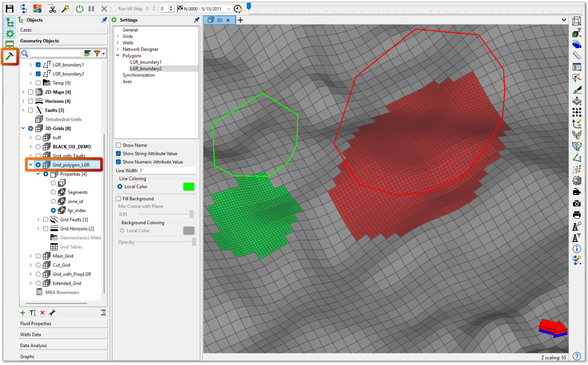Click the dotted grid points icon
This screenshot has width=588, height=365.
tap(576, 112)
